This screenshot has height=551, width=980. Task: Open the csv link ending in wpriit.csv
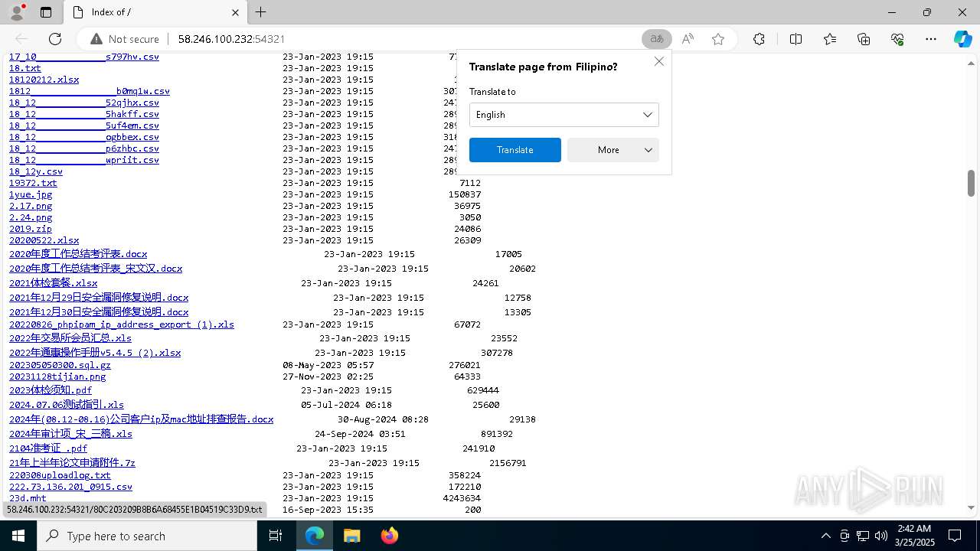point(84,160)
